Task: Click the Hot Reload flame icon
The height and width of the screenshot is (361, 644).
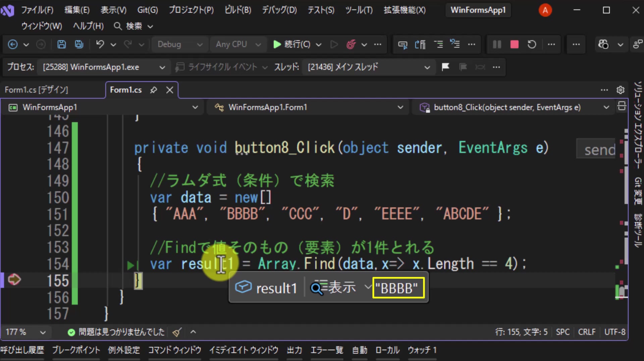Action: tap(351, 44)
